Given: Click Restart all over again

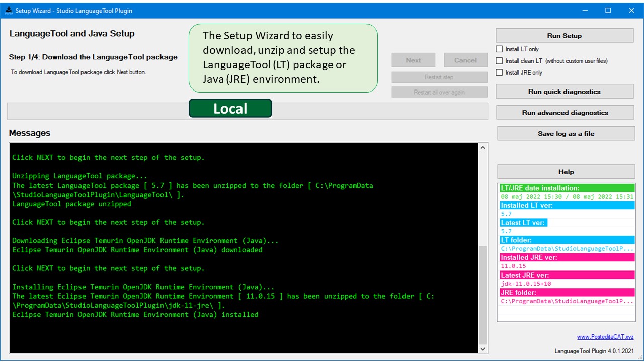Looking at the screenshot, I should click(x=439, y=92).
